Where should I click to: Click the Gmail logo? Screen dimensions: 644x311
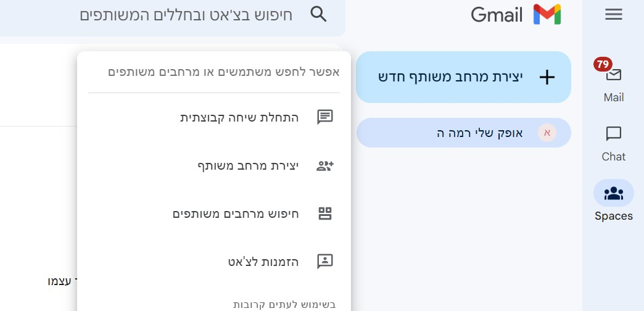coord(516,14)
